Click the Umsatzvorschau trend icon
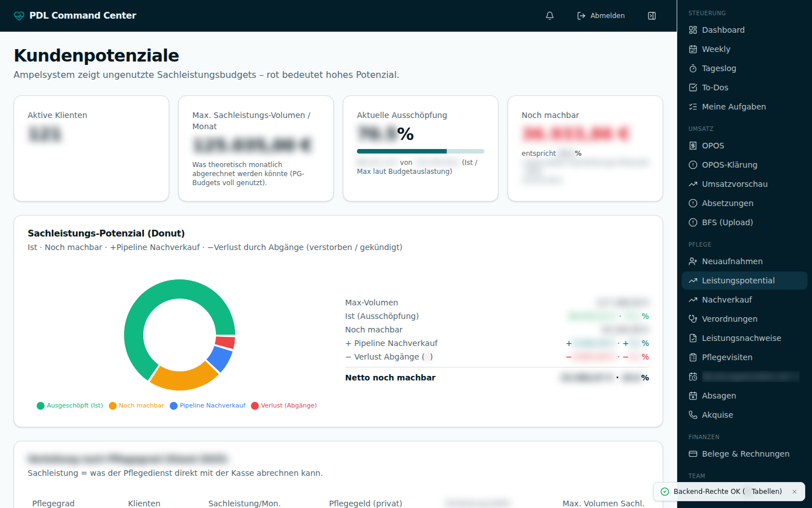The image size is (812, 508). (693, 184)
